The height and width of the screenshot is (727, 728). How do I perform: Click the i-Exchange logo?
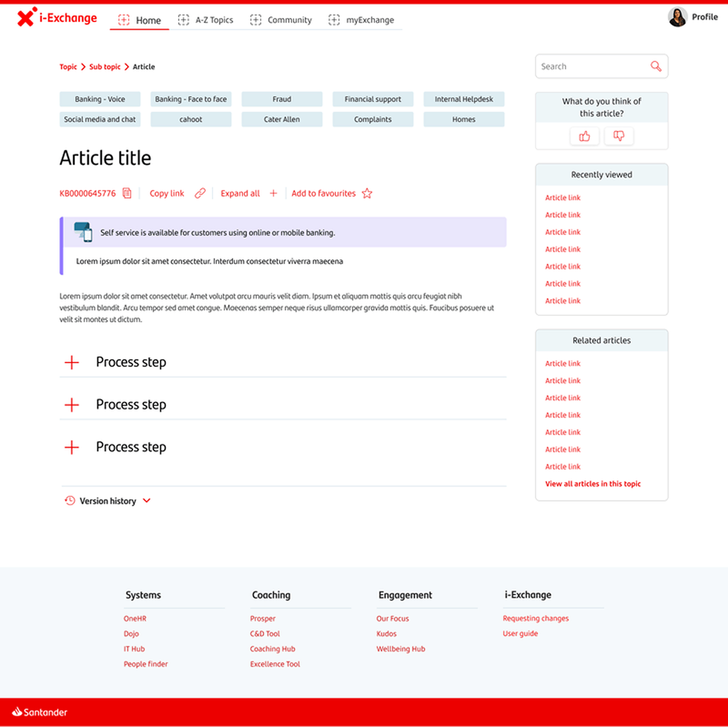57,17
